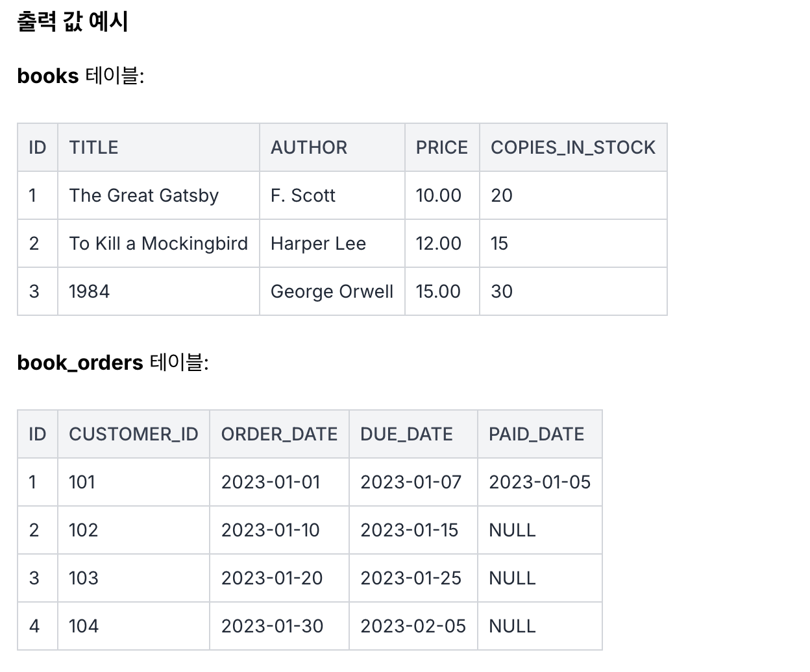Click the CUSTOMER_ID column header

pos(134,434)
